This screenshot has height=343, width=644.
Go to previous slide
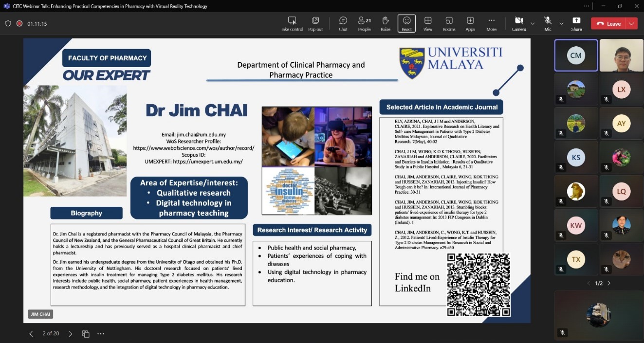coord(31,333)
